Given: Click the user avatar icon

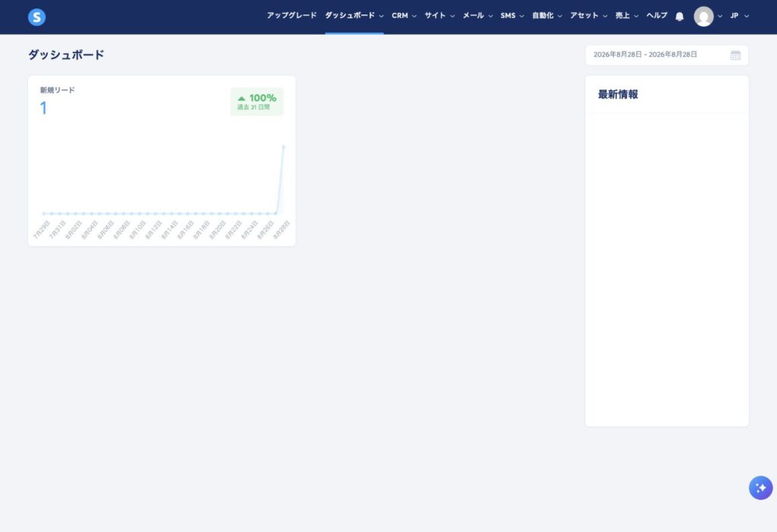Looking at the screenshot, I should [x=703, y=17].
